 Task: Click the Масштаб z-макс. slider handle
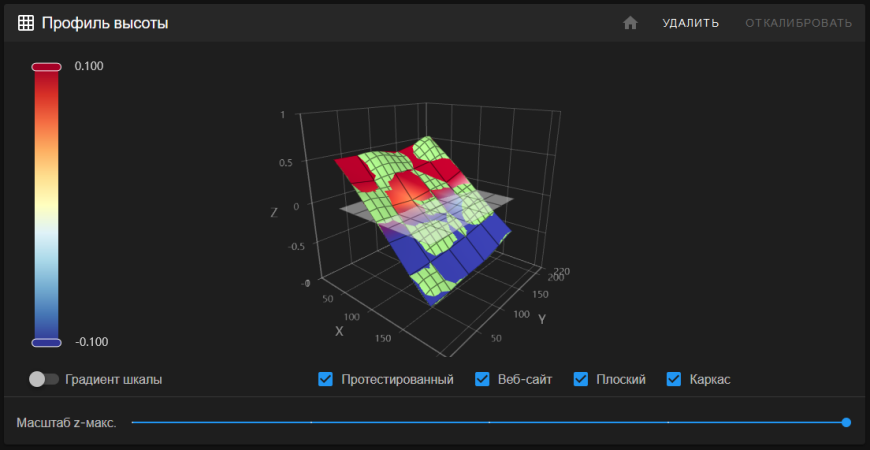pos(846,422)
